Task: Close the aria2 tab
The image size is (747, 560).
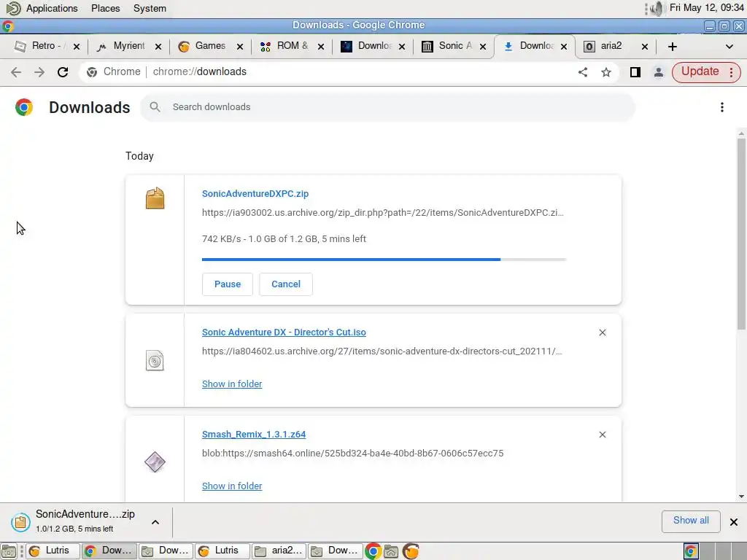Action: pyautogui.click(x=645, y=47)
